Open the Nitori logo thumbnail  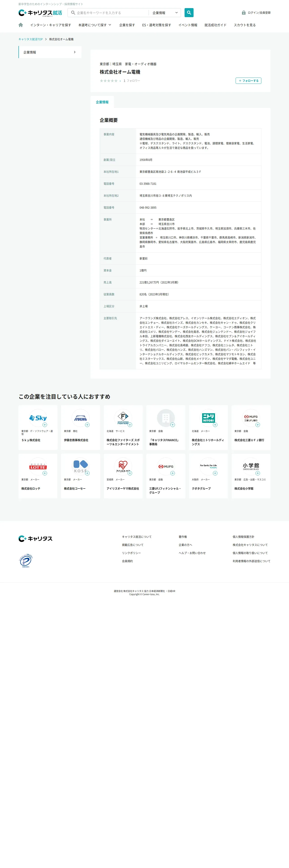pyautogui.click(x=208, y=418)
